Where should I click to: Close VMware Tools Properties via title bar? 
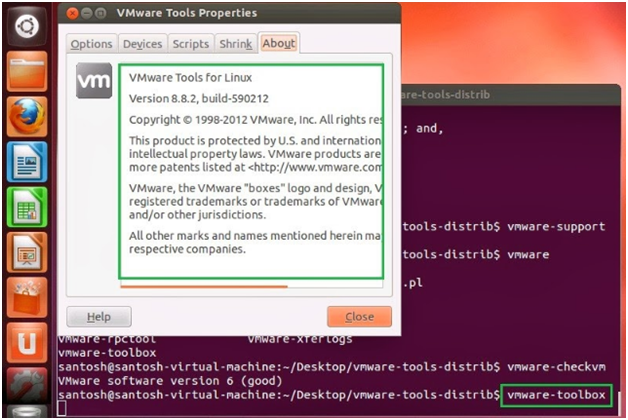[72, 14]
